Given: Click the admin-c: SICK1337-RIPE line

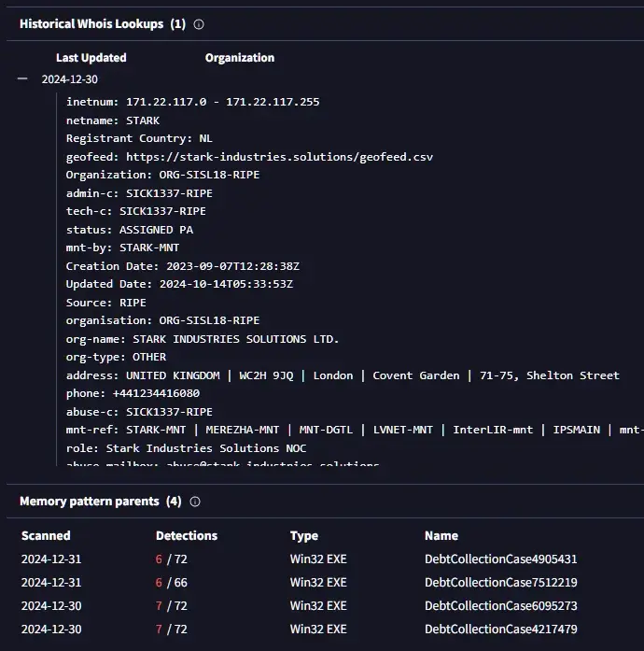Looking at the screenshot, I should pos(139,193).
